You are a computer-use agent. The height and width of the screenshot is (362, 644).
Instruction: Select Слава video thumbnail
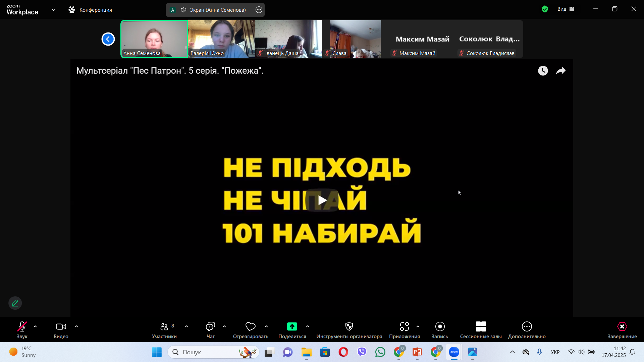pyautogui.click(x=356, y=39)
